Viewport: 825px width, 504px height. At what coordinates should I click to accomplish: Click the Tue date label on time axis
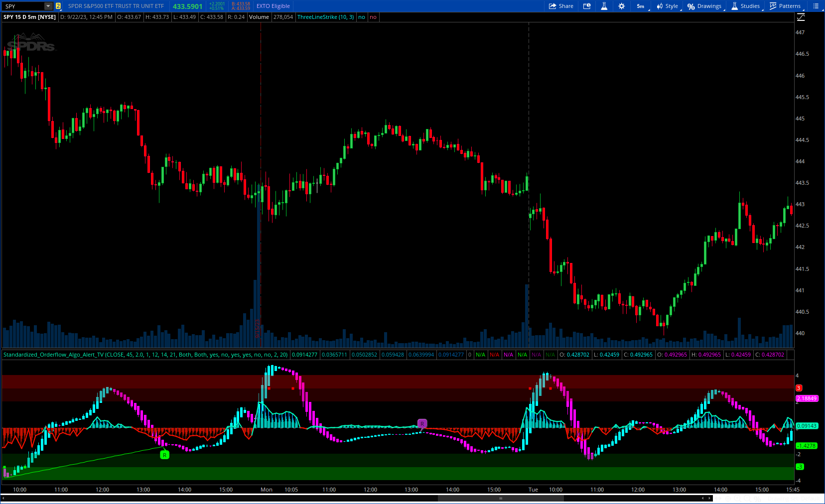tap(533, 490)
